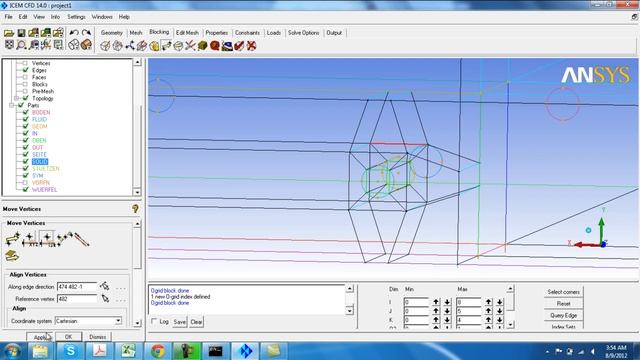
Task: Toggle the Edges visibility checkbox
Action: pyautogui.click(x=25, y=70)
